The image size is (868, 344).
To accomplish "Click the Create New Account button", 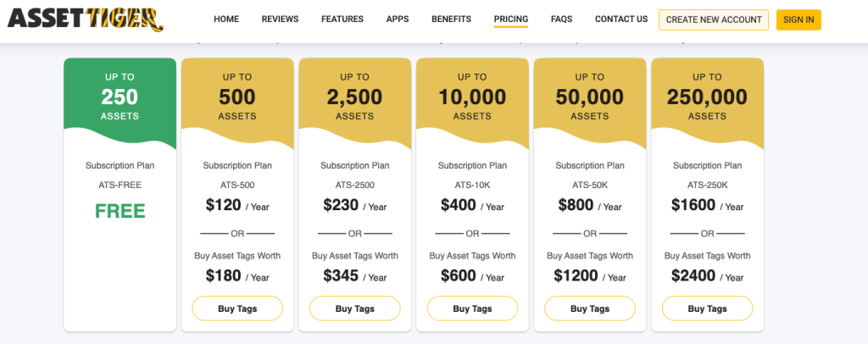I will 714,19.
